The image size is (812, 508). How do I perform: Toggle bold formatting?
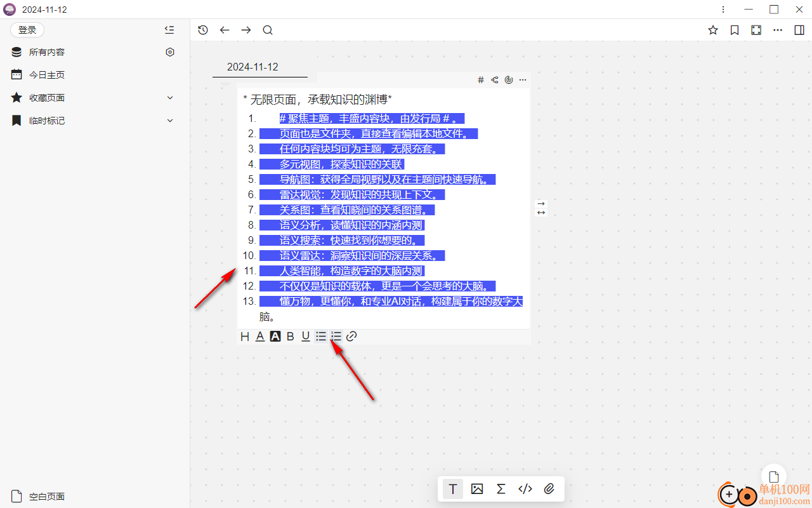(x=291, y=337)
